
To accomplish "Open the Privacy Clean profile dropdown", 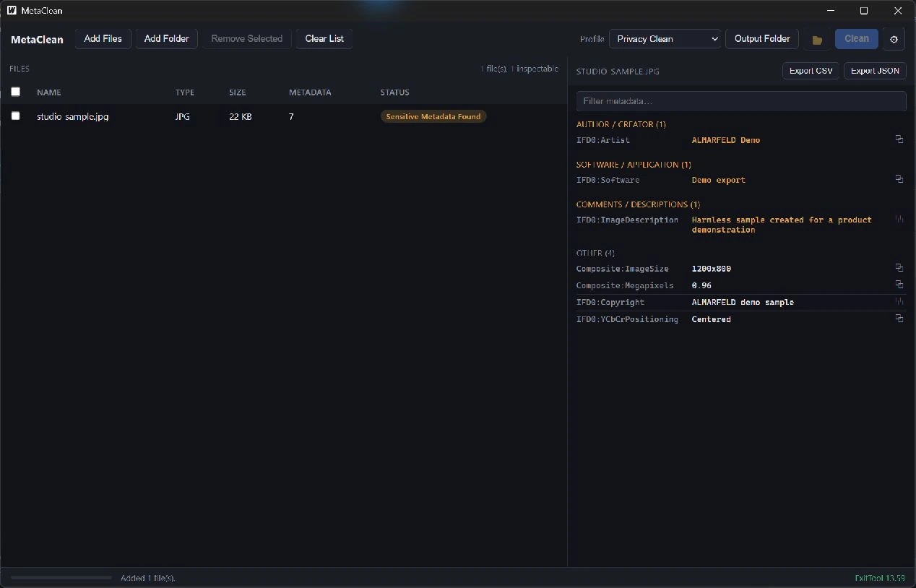I will click(665, 39).
